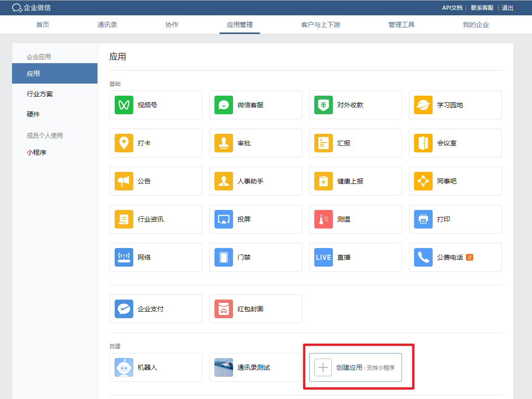This screenshot has height=399, width=532.
Task: Open the API文档 link
Action: (452, 7)
